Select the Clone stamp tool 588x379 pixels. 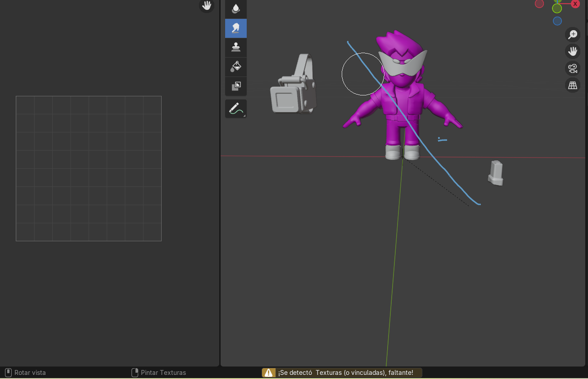click(236, 47)
